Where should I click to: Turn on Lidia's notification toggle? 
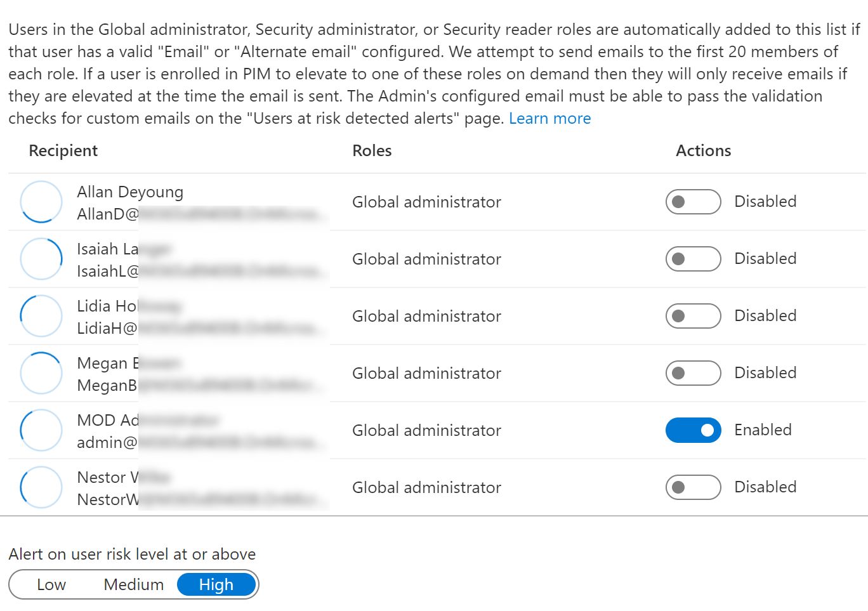[x=693, y=316]
